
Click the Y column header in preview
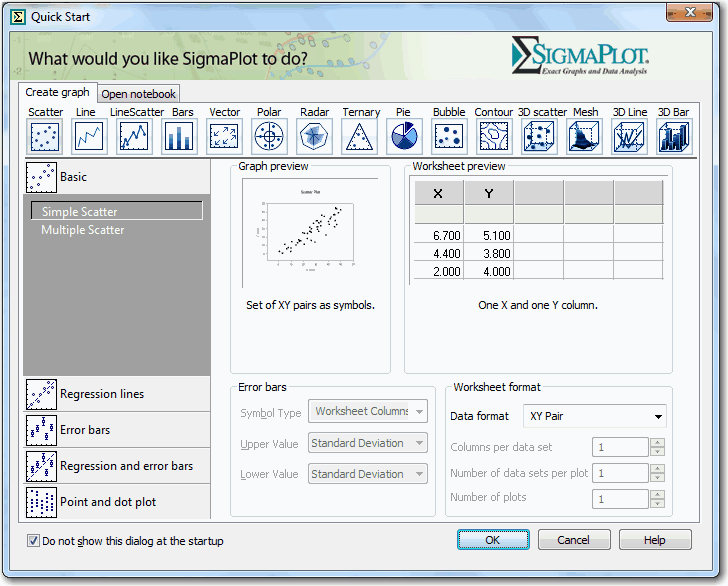[x=489, y=193]
